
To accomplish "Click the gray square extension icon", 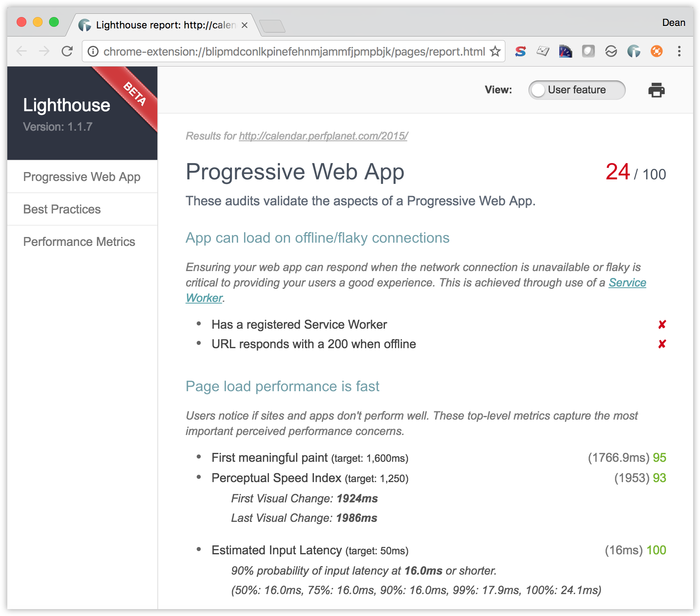I will pyautogui.click(x=588, y=51).
